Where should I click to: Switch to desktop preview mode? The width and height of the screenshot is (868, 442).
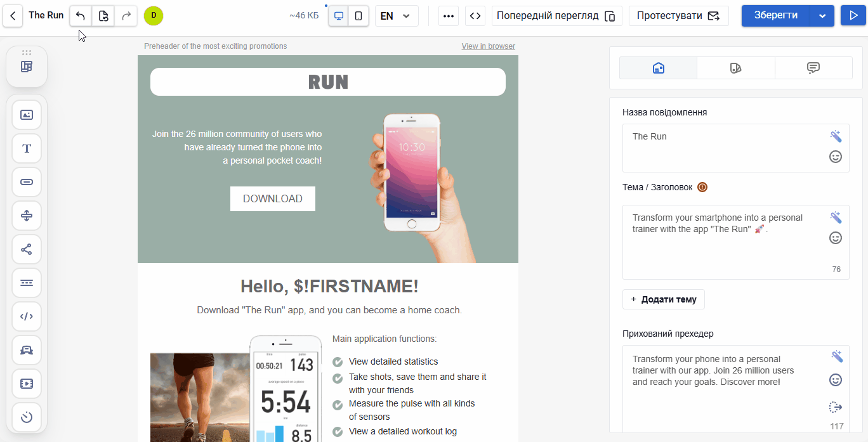[339, 16]
